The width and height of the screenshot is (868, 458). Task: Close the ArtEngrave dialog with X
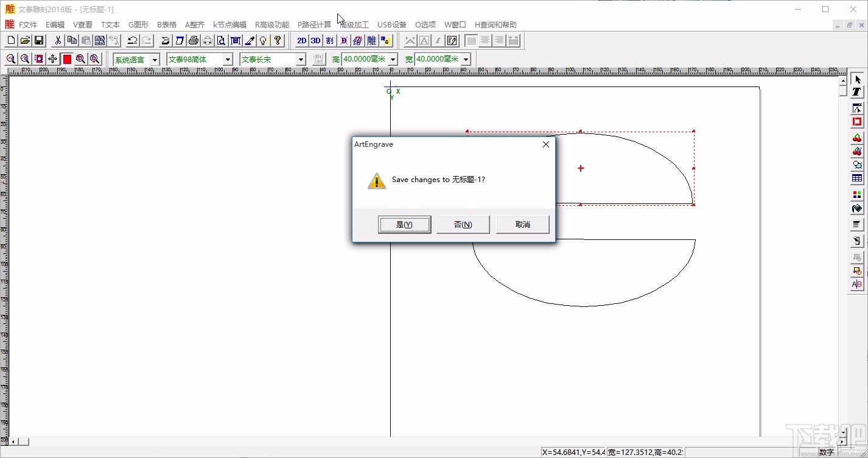[x=546, y=144]
